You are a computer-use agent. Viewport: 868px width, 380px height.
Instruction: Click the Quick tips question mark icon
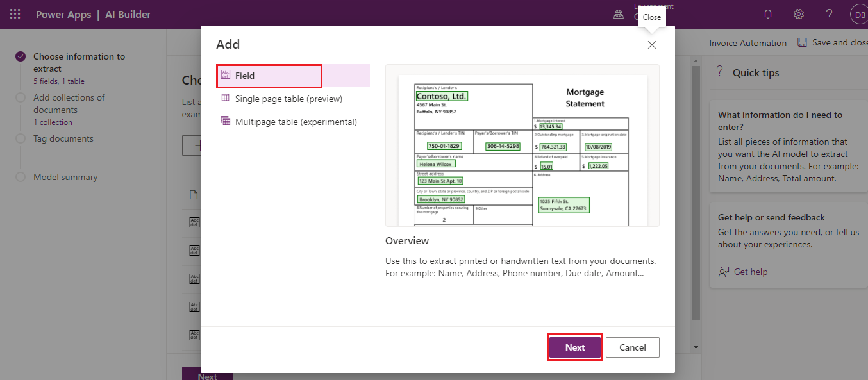pos(719,72)
